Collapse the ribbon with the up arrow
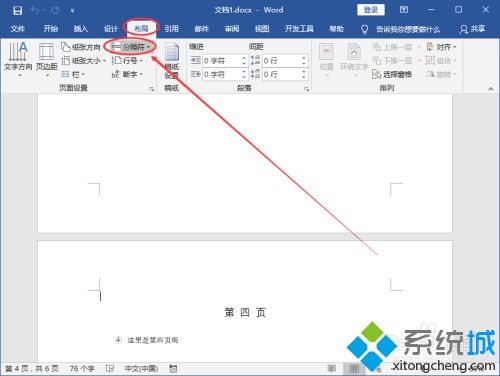 point(491,89)
